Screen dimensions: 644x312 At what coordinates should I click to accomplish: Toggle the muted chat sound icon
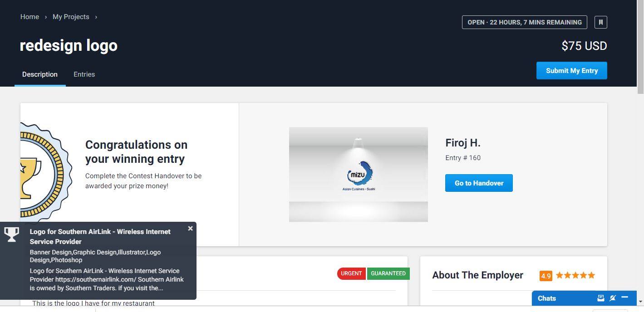coord(613,298)
